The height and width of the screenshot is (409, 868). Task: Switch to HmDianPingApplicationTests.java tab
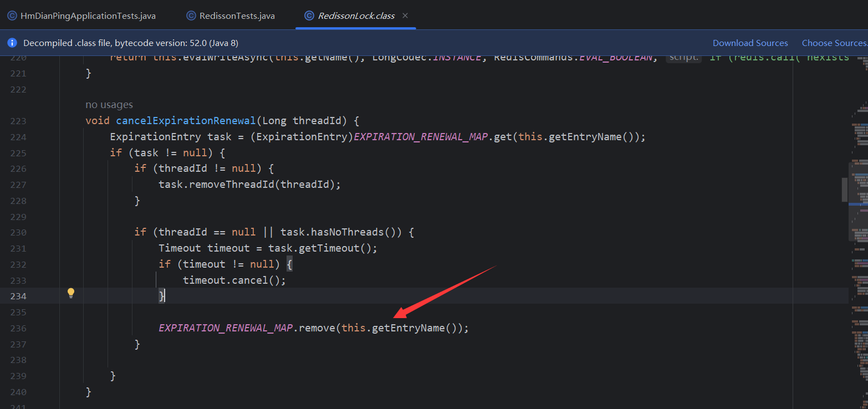pos(81,16)
